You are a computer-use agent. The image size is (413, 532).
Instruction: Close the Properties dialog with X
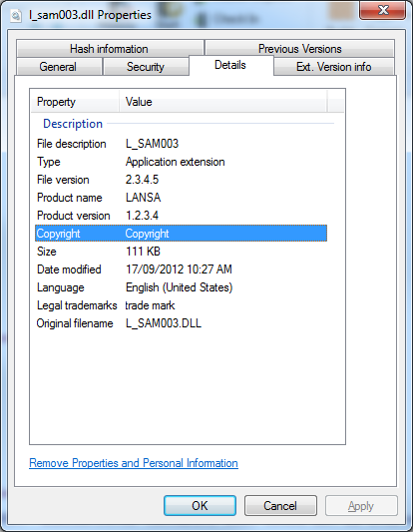tap(382, 10)
